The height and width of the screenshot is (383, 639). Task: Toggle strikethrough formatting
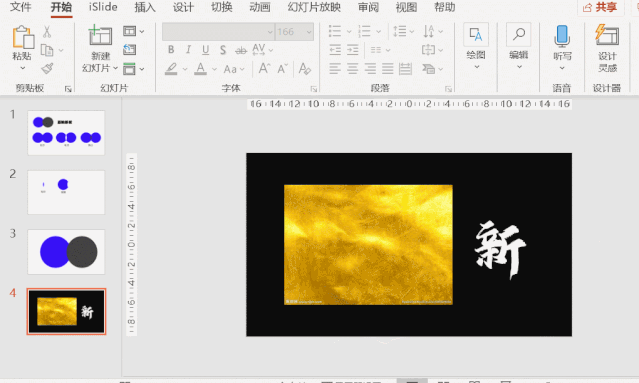coord(241,50)
